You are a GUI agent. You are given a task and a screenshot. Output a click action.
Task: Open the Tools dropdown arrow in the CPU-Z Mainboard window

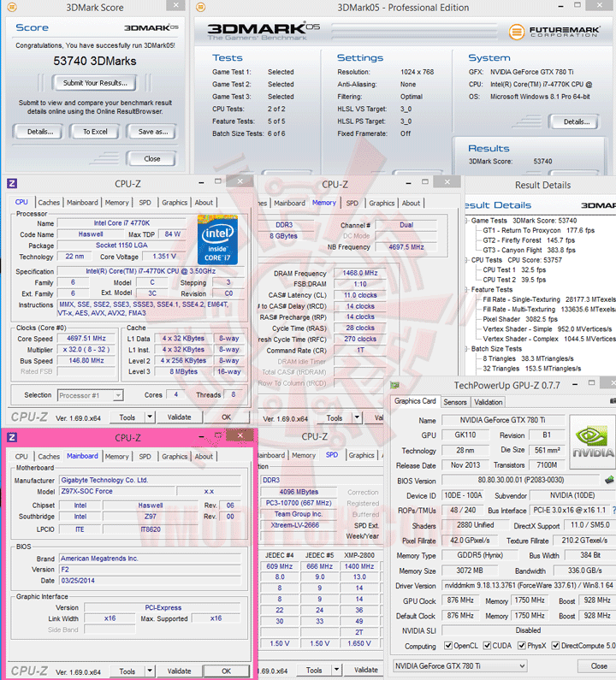coord(150,671)
